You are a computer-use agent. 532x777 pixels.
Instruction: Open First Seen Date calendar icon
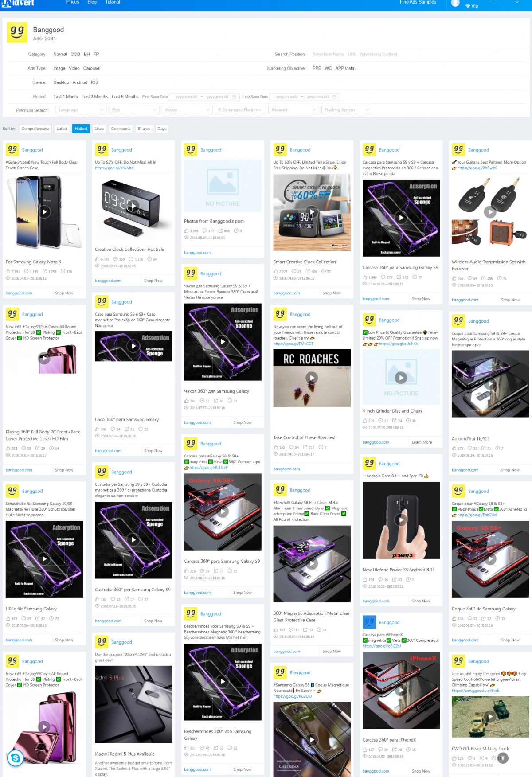point(235,97)
